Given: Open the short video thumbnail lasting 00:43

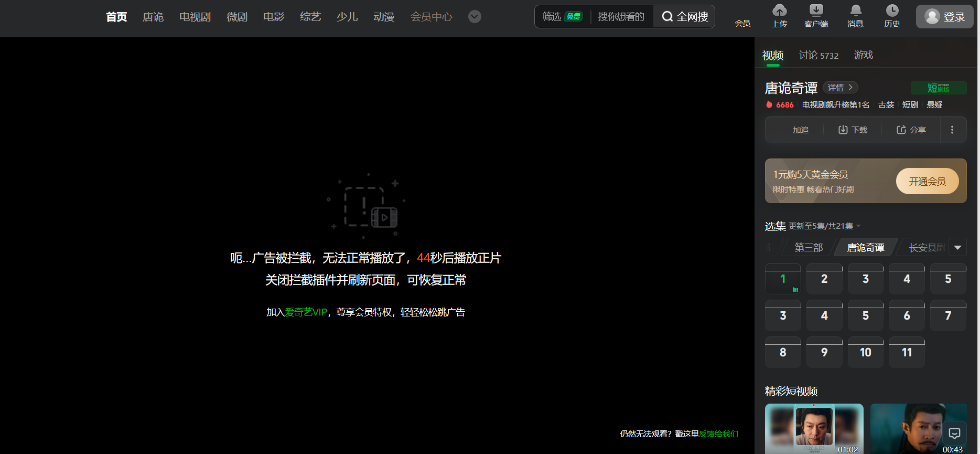Looking at the screenshot, I should (918, 429).
